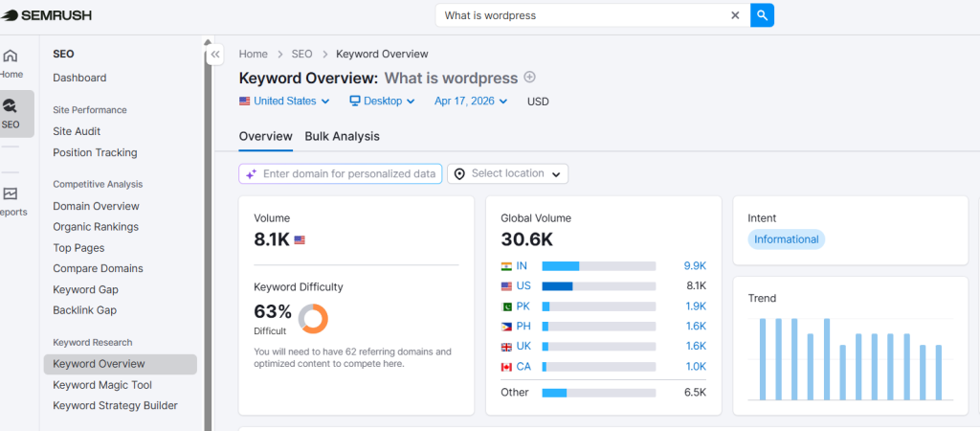Open Position Tracking in sidebar
Screen dimensions: 980x431
[95, 152]
